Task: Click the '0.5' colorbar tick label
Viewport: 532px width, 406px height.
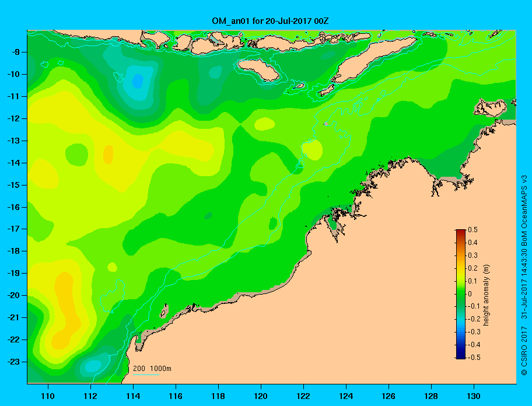Action: pos(473,230)
